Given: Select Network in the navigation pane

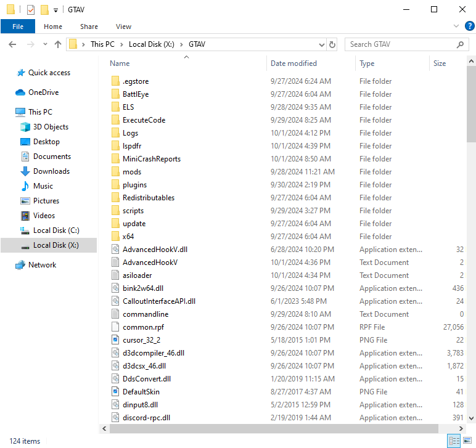Looking at the screenshot, I should coord(42,265).
